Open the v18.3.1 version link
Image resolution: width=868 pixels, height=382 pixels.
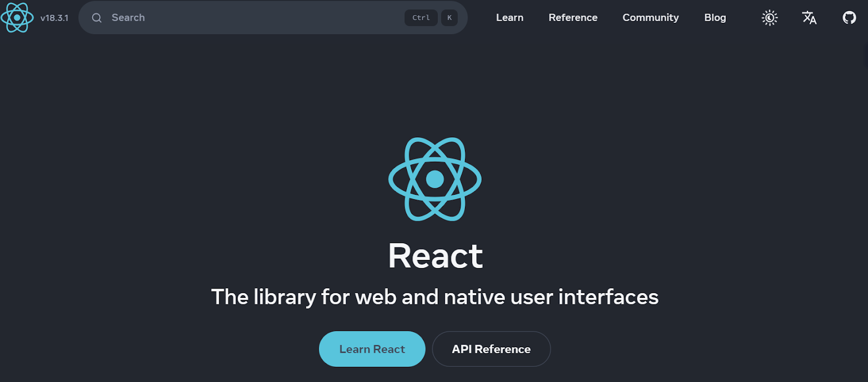(x=54, y=18)
